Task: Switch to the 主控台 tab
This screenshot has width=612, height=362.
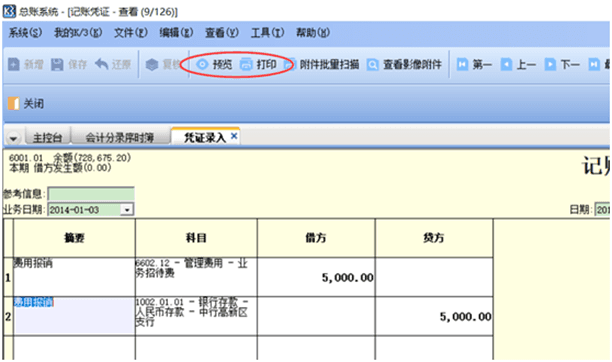Action: (x=47, y=137)
